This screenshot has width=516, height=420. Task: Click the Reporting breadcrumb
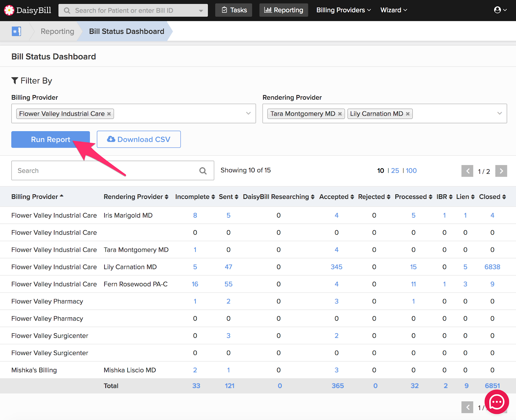57,31
